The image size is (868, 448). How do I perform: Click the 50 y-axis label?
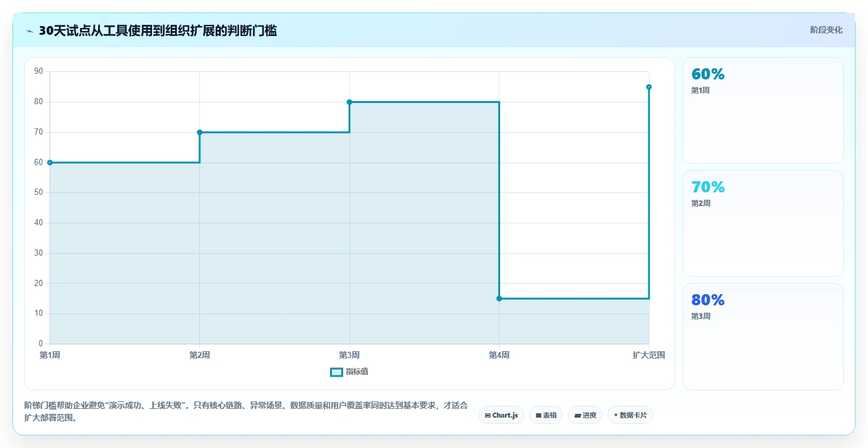[38, 192]
